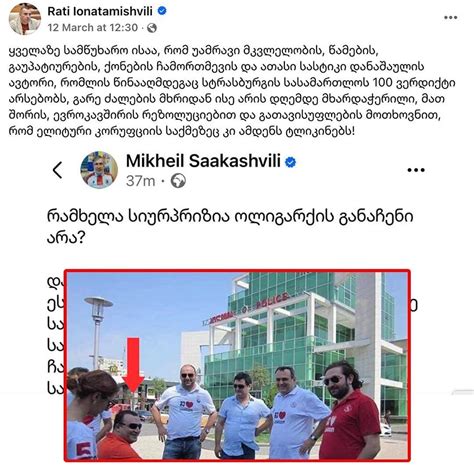
Task: Click the Saakashvili post headline text
Action: coord(230,227)
